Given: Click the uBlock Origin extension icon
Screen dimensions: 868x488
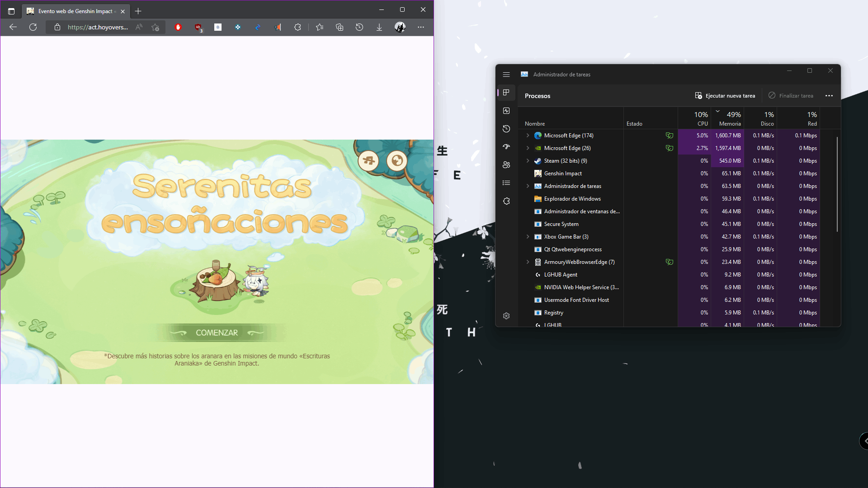Looking at the screenshot, I should (x=198, y=27).
